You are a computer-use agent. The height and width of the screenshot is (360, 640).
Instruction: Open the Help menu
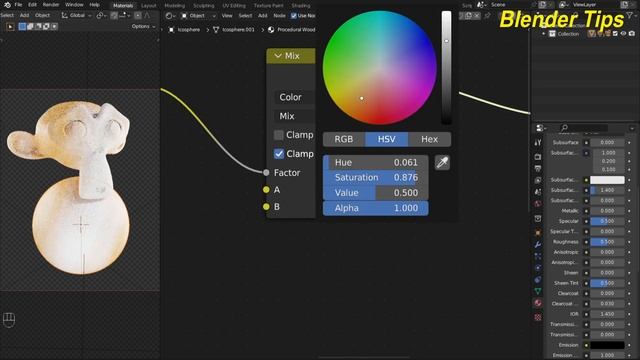coord(94,5)
